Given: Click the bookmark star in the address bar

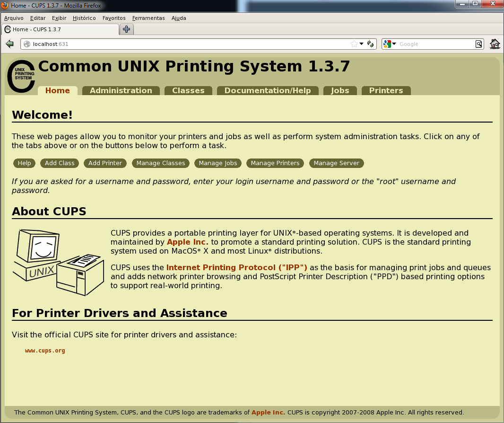Looking at the screenshot, I should click(353, 44).
